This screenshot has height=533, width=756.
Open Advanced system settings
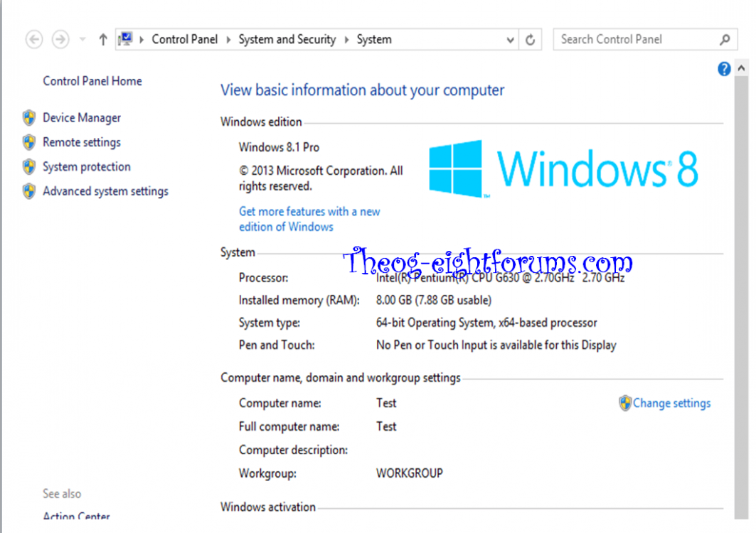[105, 191]
